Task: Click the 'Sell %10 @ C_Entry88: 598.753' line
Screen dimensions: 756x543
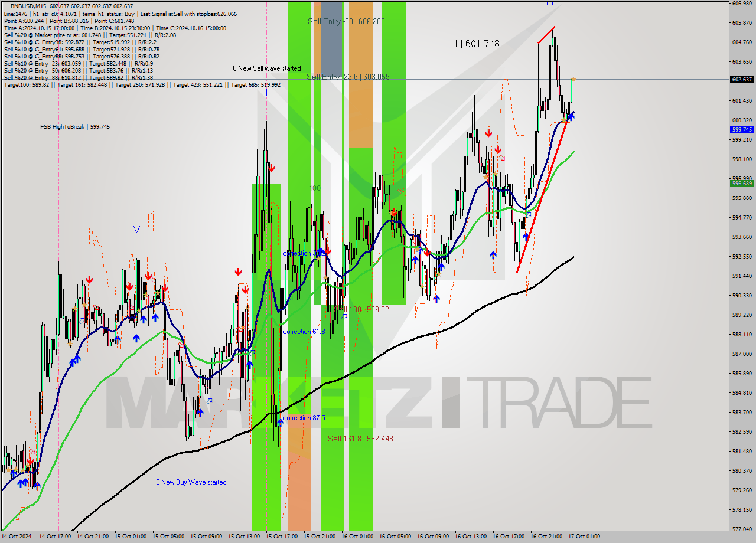Action: pyautogui.click(x=82, y=56)
